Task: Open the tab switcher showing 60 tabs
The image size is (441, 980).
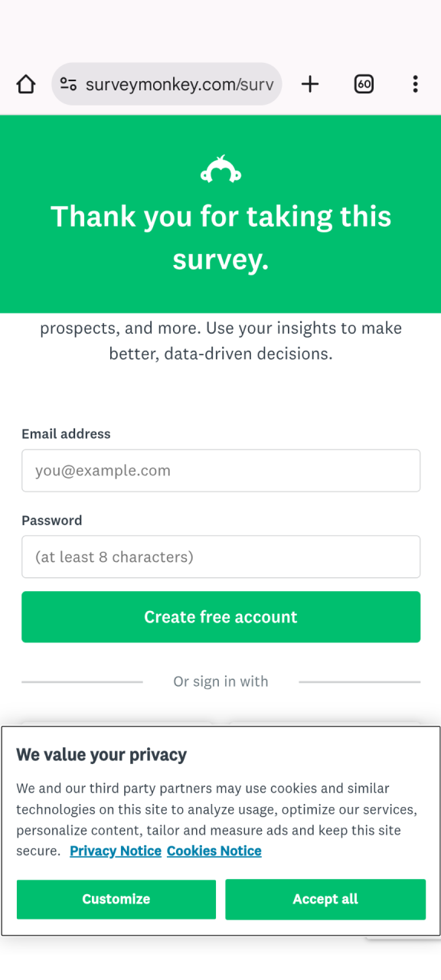Action: point(364,84)
